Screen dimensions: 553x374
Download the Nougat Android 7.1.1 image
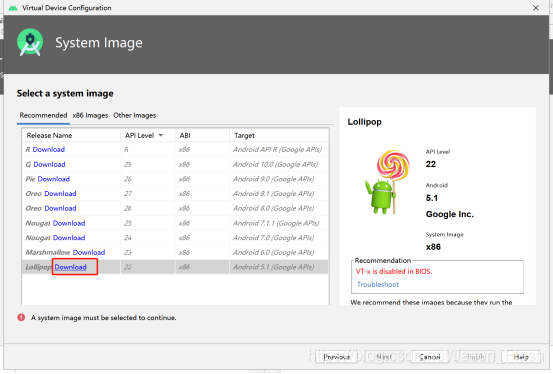[69, 223]
